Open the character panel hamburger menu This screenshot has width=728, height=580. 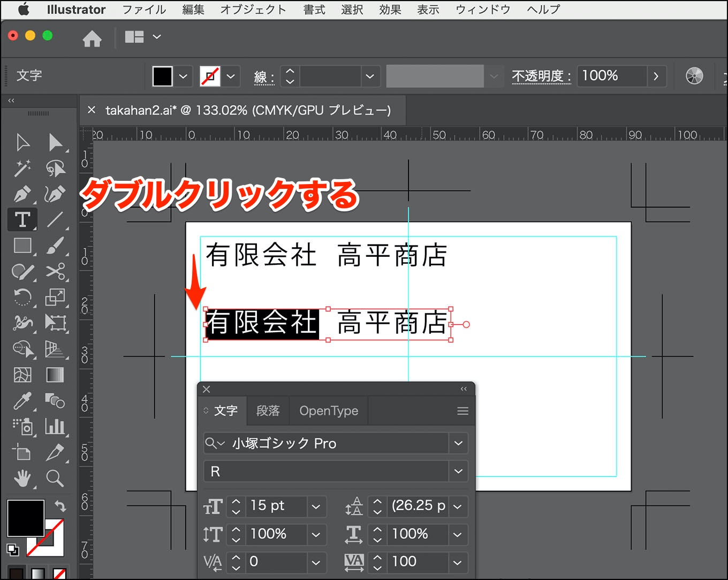point(463,411)
